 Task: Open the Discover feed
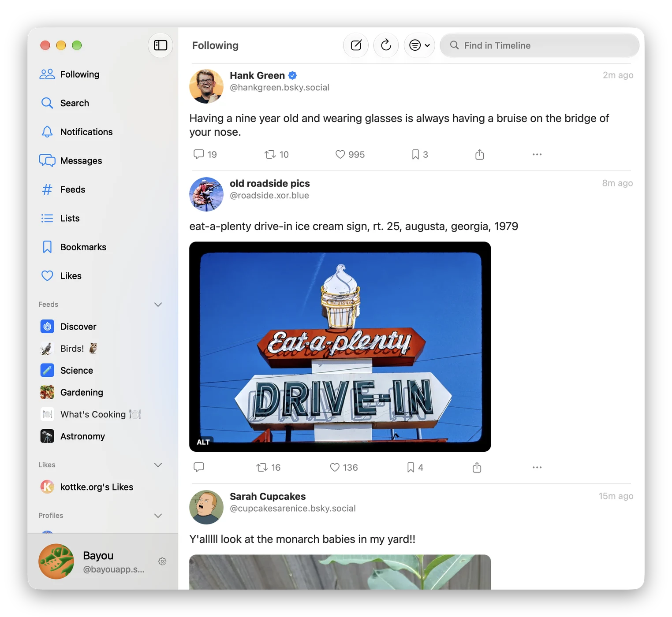[x=68, y=327]
